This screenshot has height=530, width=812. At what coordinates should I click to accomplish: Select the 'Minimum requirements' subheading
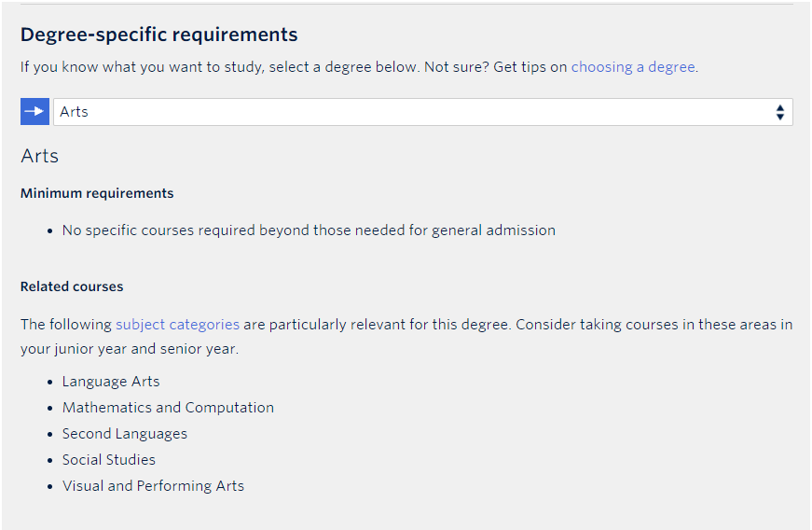point(97,193)
